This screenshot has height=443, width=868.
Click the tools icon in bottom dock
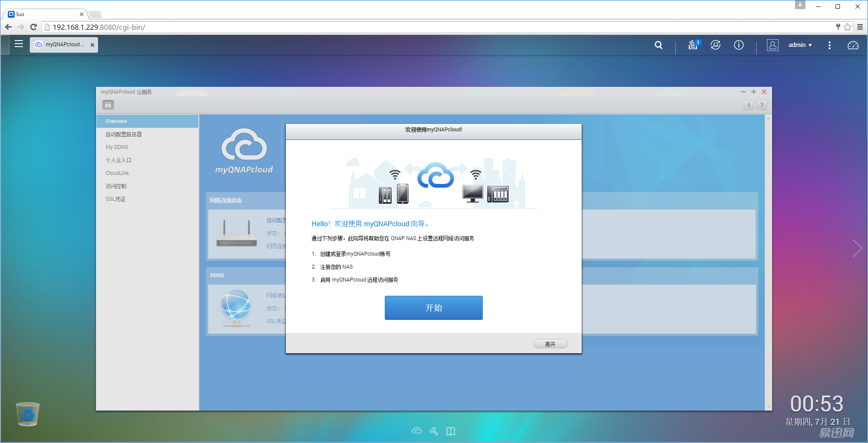pos(434,431)
